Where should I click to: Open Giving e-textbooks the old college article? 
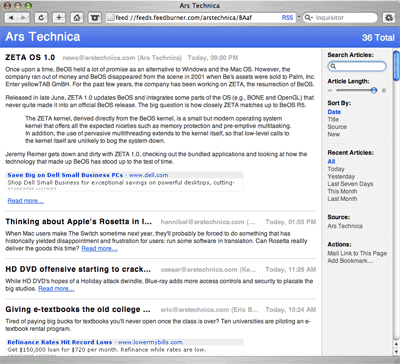pos(78,309)
